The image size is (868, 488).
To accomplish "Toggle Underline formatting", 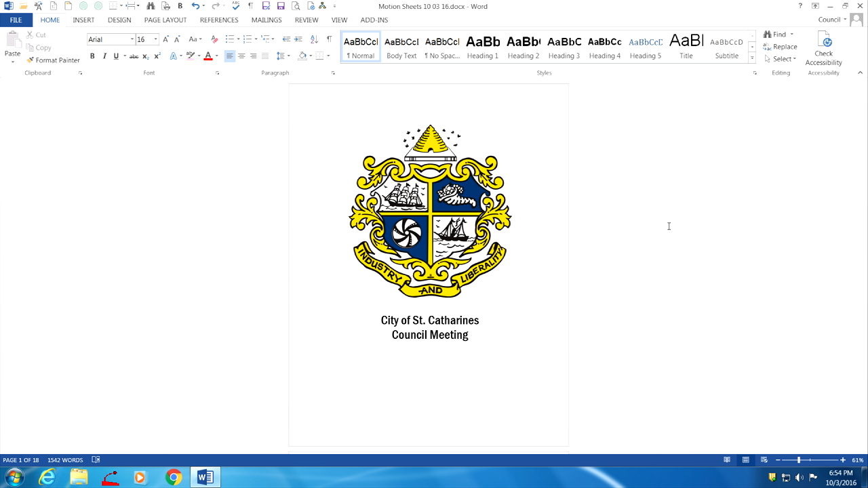I will pos(116,56).
